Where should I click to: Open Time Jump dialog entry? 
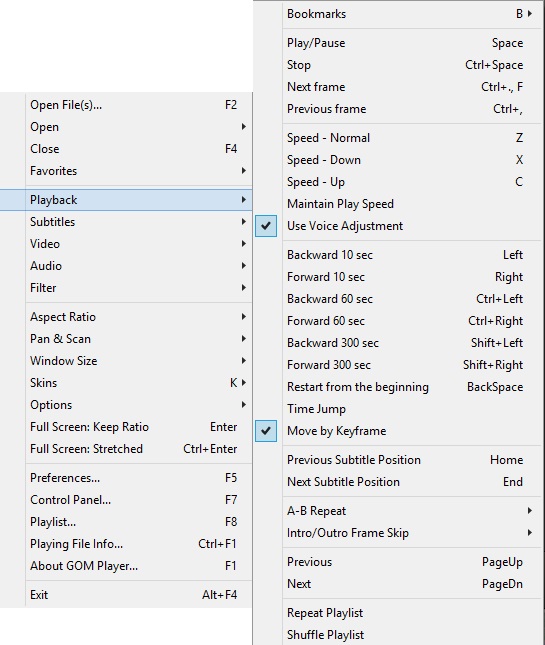(397, 409)
